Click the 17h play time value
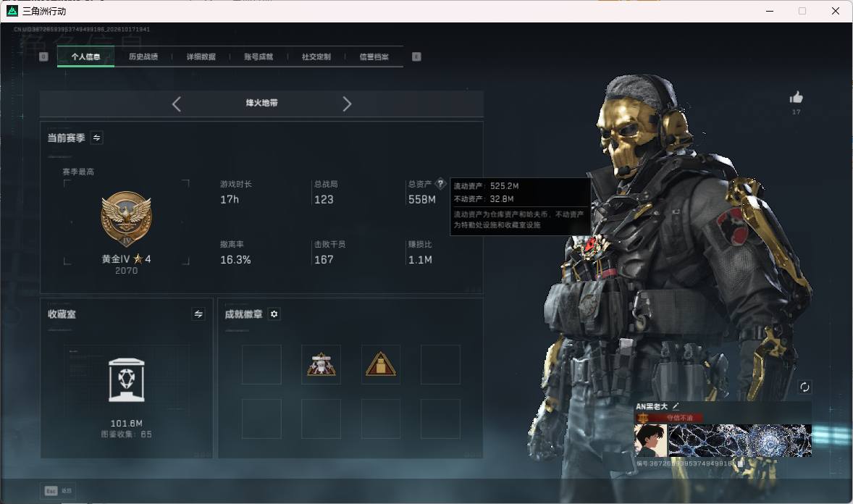This screenshot has width=853, height=504. [x=230, y=200]
